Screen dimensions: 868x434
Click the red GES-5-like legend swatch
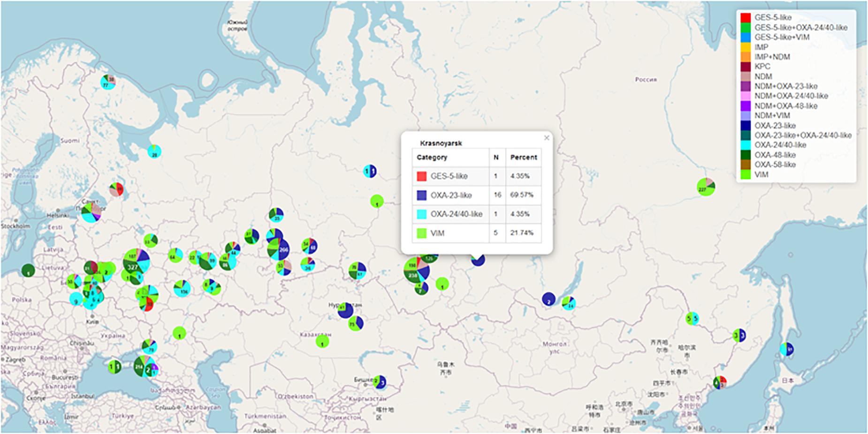746,17
